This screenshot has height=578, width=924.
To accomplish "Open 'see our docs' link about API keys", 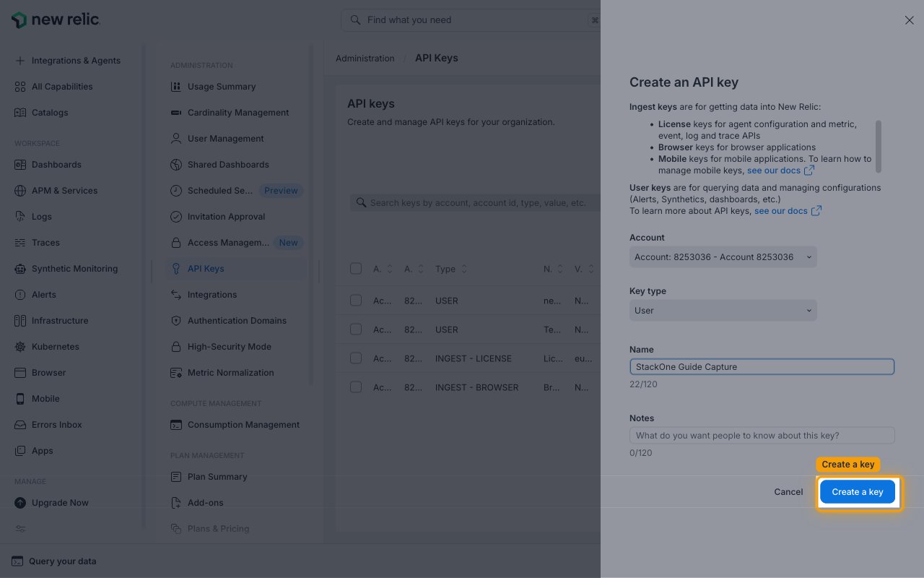I will coord(788,211).
